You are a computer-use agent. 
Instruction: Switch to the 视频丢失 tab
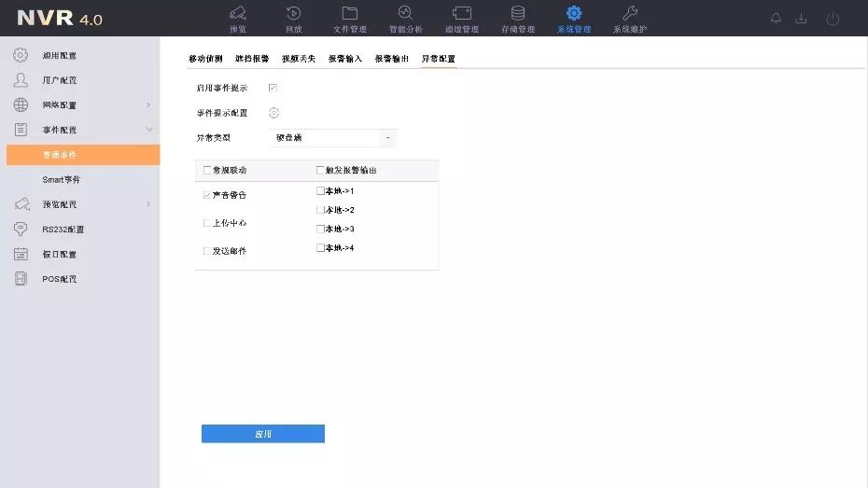[x=299, y=59]
